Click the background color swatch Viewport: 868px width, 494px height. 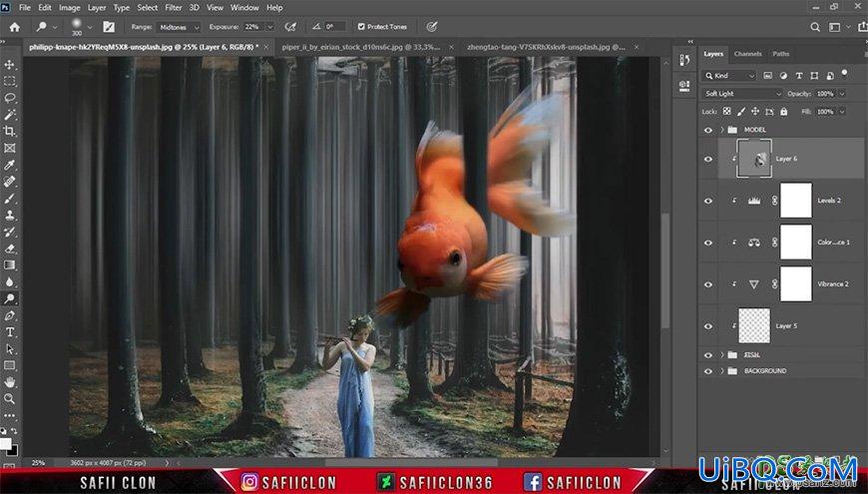tap(12, 450)
